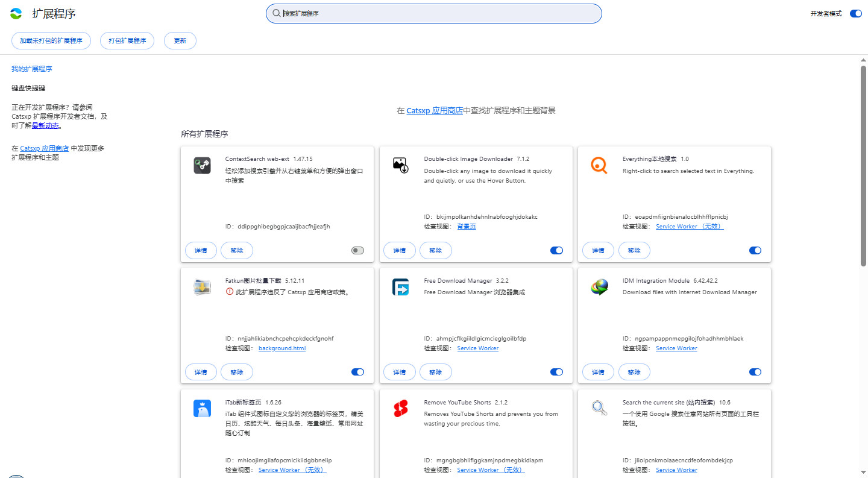Click the ContextSearch web-ext extension icon
This screenshot has height=478, width=868.
[202, 165]
